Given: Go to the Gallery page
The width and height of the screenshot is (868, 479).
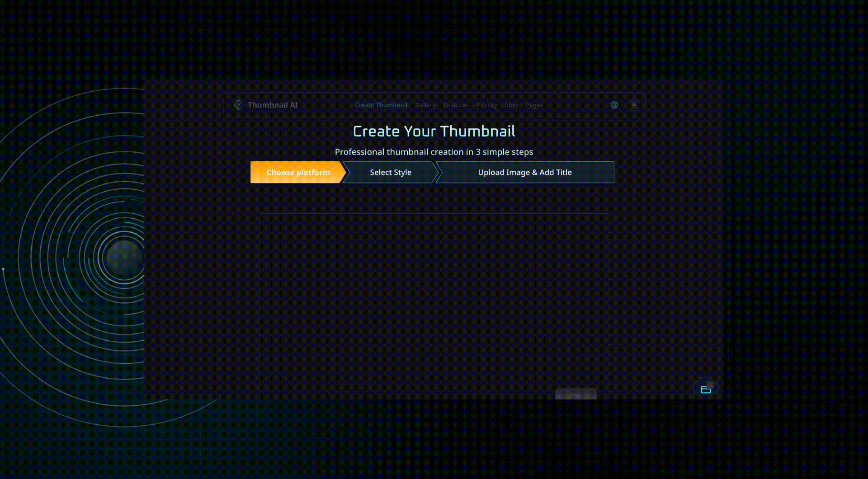Looking at the screenshot, I should point(425,105).
